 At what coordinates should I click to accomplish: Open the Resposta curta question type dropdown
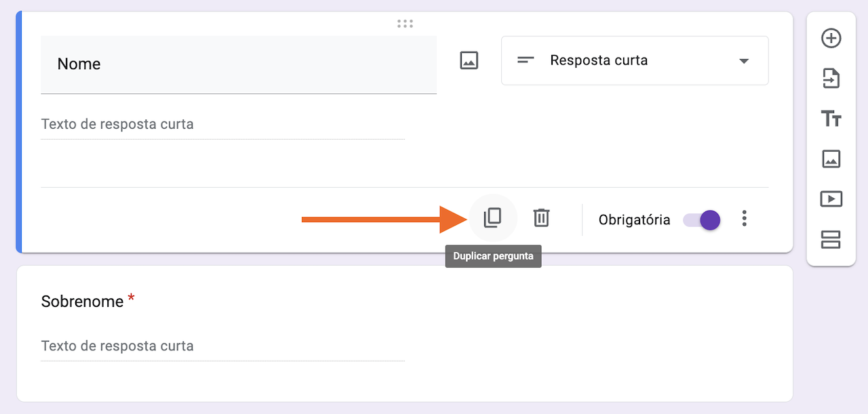point(634,60)
